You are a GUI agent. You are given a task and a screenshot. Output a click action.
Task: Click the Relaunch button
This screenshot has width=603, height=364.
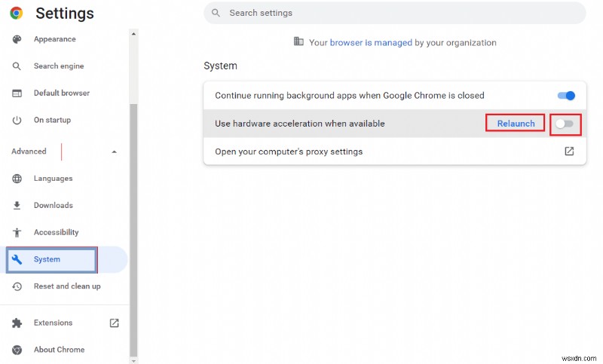[x=516, y=124]
